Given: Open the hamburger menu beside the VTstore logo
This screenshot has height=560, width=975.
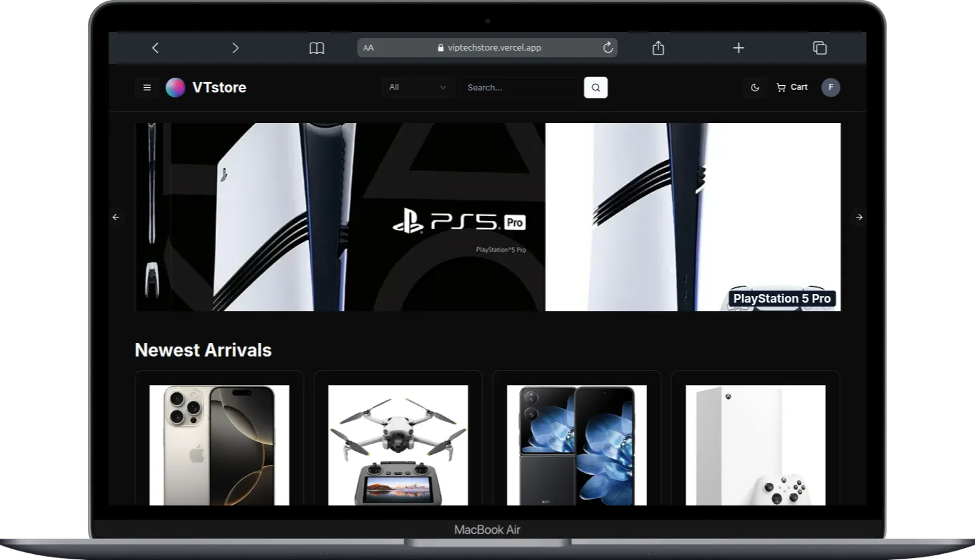Looking at the screenshot, I should pos(147,88).
